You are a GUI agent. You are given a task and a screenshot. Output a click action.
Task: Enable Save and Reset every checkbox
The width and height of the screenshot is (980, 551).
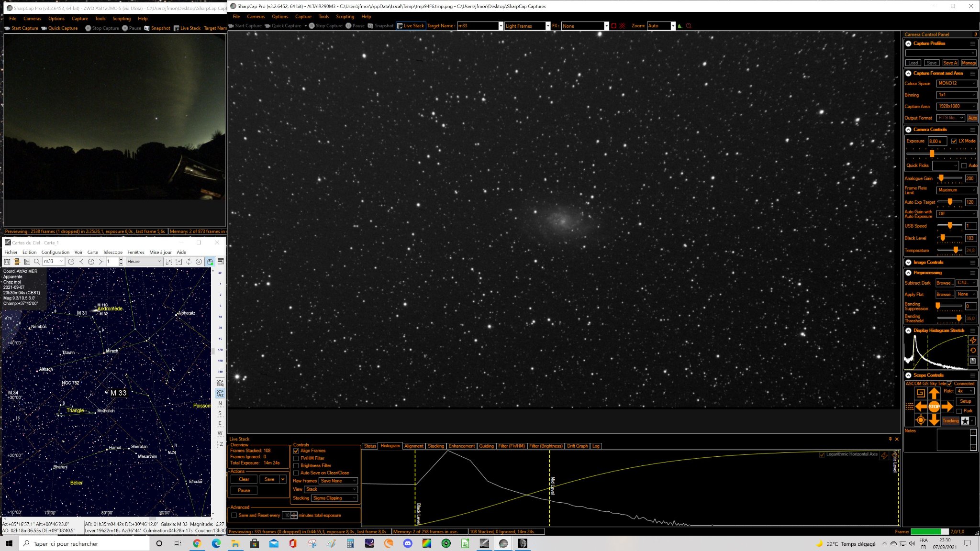point(234,515)
